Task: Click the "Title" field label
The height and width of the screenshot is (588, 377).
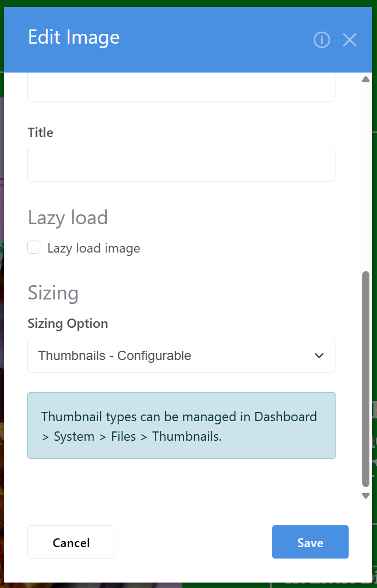Action: [40, 133]
